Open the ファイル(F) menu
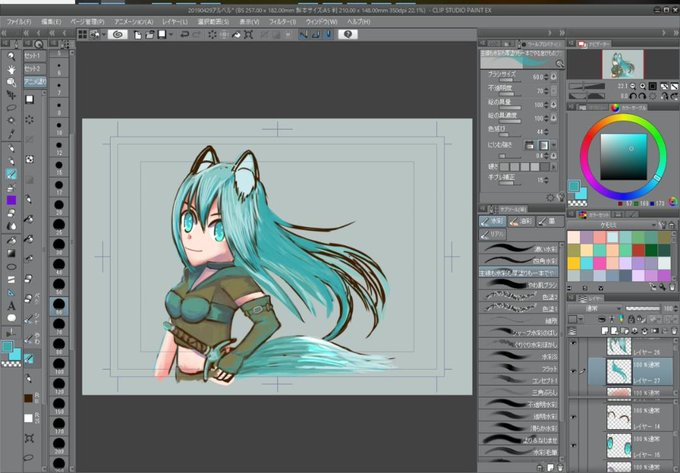Viewport: 680px width, 473px height. coord(19,22)
